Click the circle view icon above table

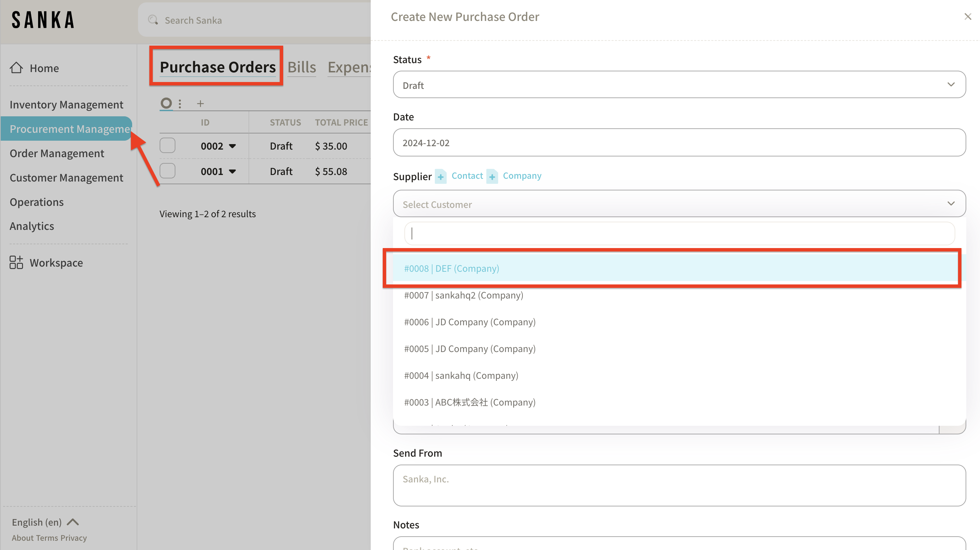tap(166, 103)
